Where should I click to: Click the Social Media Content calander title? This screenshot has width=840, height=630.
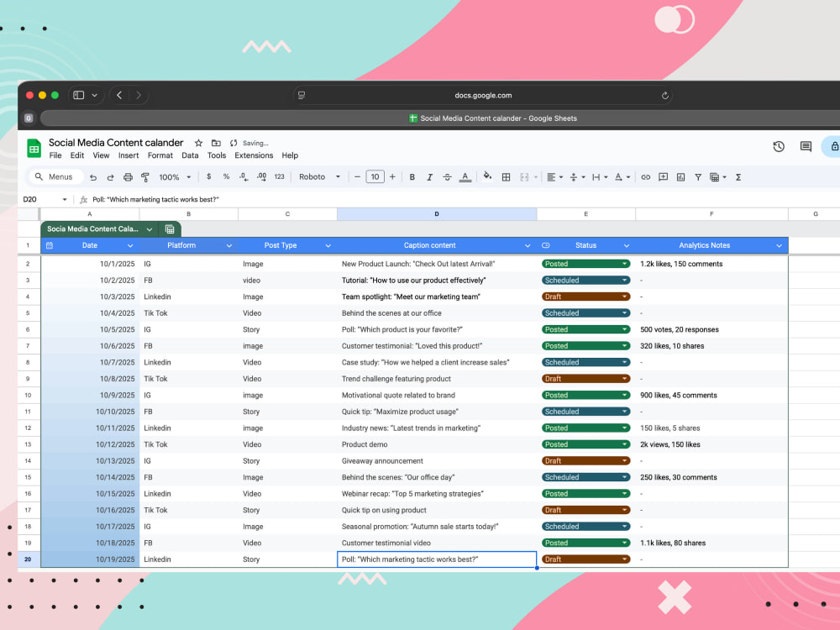coord(116,143)
